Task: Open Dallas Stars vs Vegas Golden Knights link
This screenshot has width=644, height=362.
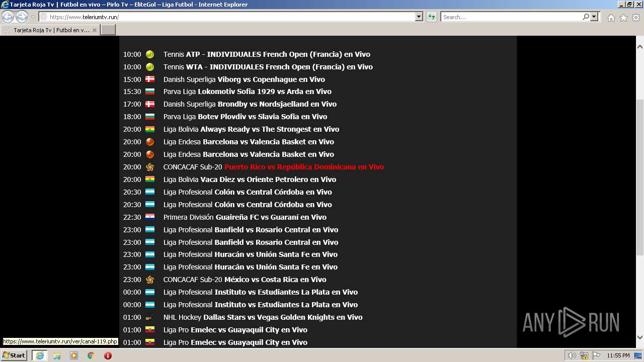Action: 283,317
